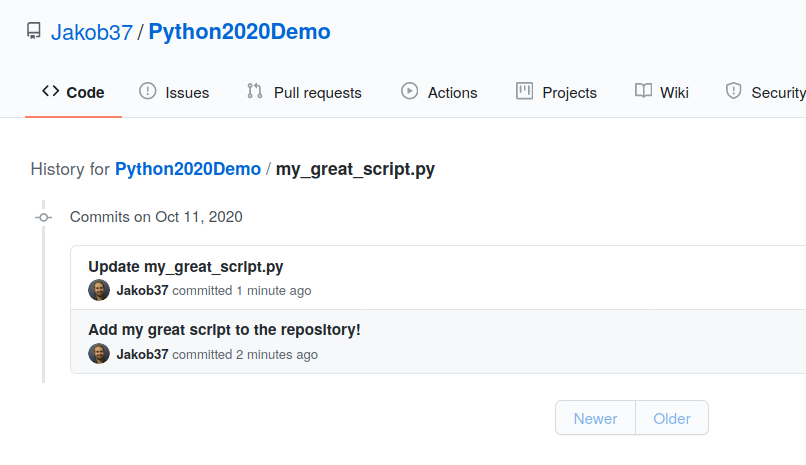Go to the Actions tab
This screenshot has height=465, width=806.
coord(439,92)
